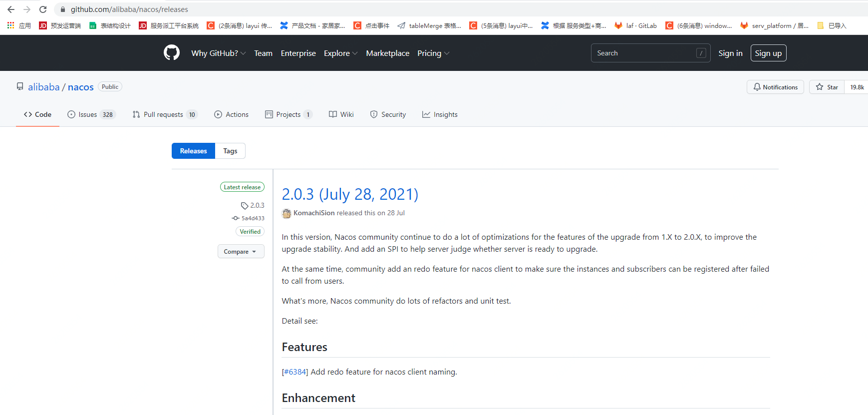Open the Compare dropdown

[x=241, y=251]
